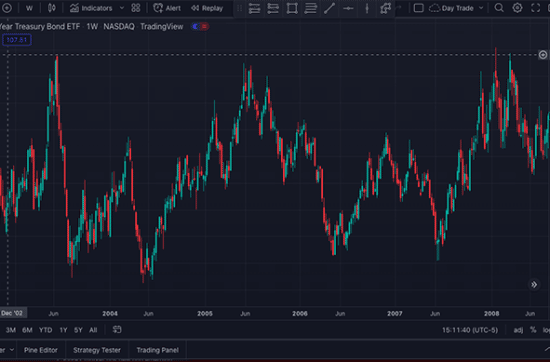550x362 pixels.
Task: Click the crosshair plus on the price line
Action: click(543, 55)
